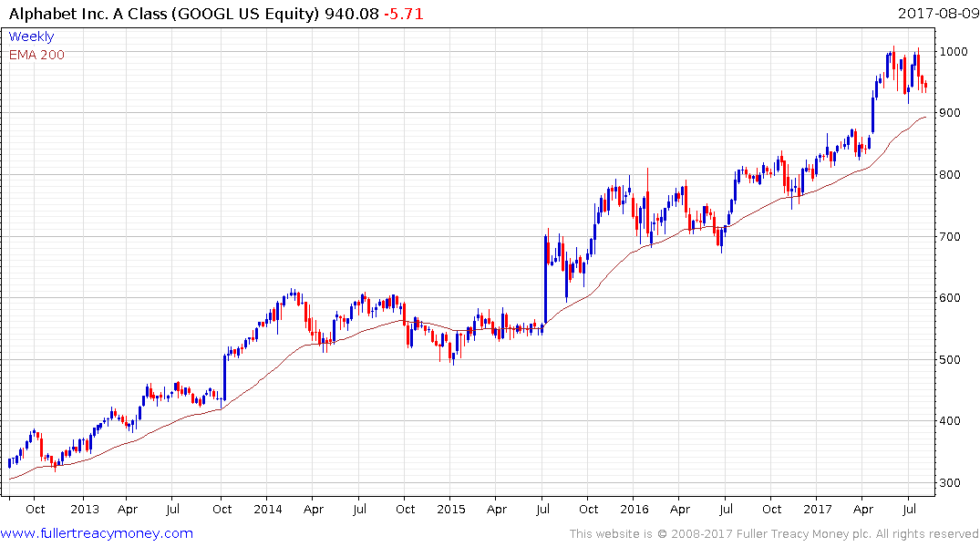Screen dimensions: 980x547
Task: Click the 1000 price axis label
Action: (x=954, y=51)
